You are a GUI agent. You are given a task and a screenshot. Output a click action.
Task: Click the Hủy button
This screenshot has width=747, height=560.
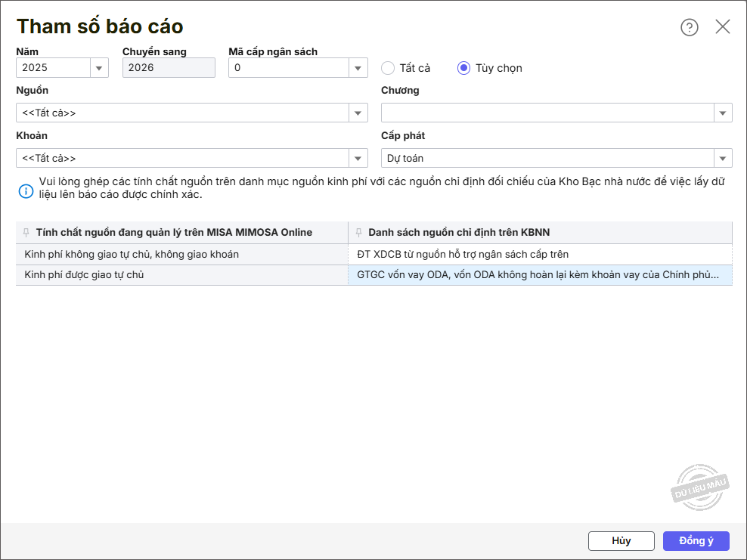(x=621, y=541)
